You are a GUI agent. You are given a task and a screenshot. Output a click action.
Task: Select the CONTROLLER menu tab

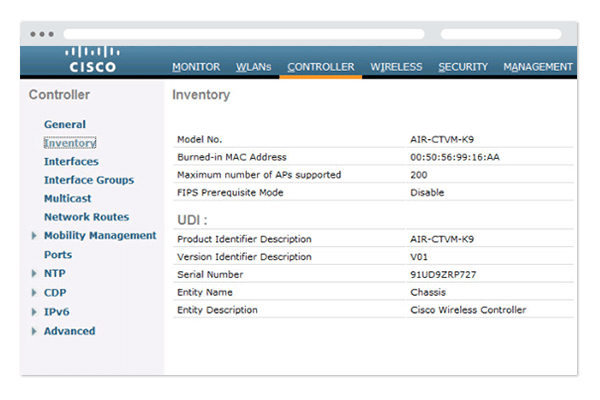[320, 67]
